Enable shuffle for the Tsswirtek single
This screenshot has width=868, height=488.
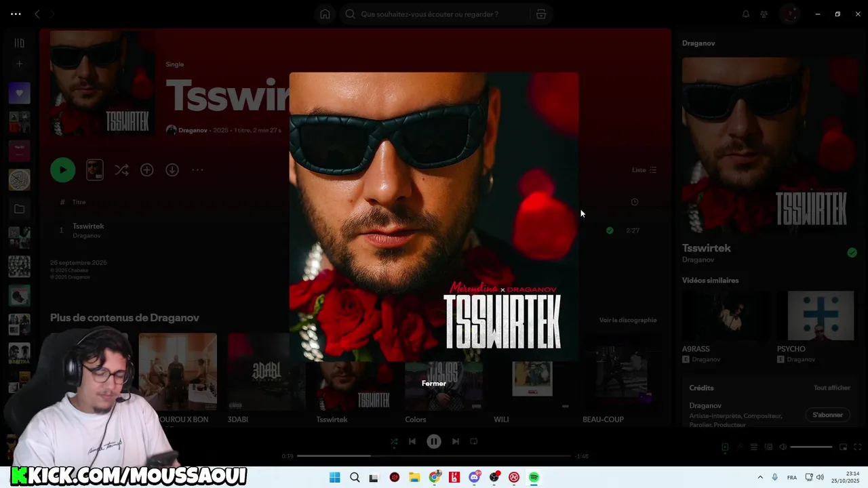click(121, 170)
